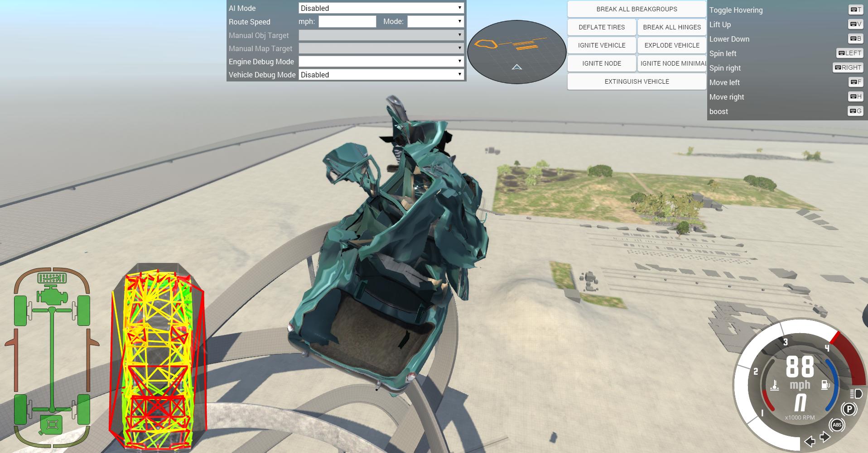Click Break All Breakgroups button
The height and width of the screenshot is (453, 868).
tap(637, 9)
